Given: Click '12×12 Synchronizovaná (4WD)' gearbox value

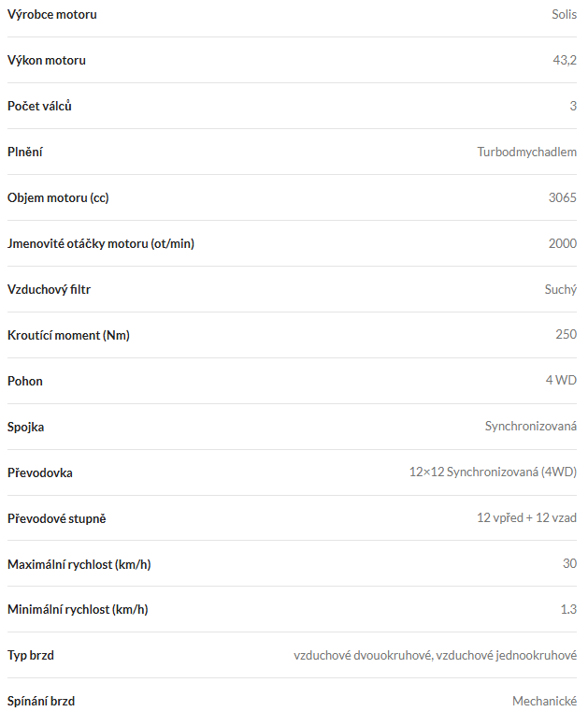Looking at the screenshot, I should (x=493, y=472).
